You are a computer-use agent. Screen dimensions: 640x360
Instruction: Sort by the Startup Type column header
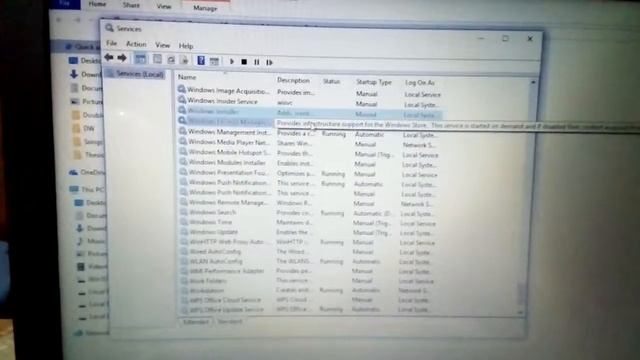coord(373,82)
